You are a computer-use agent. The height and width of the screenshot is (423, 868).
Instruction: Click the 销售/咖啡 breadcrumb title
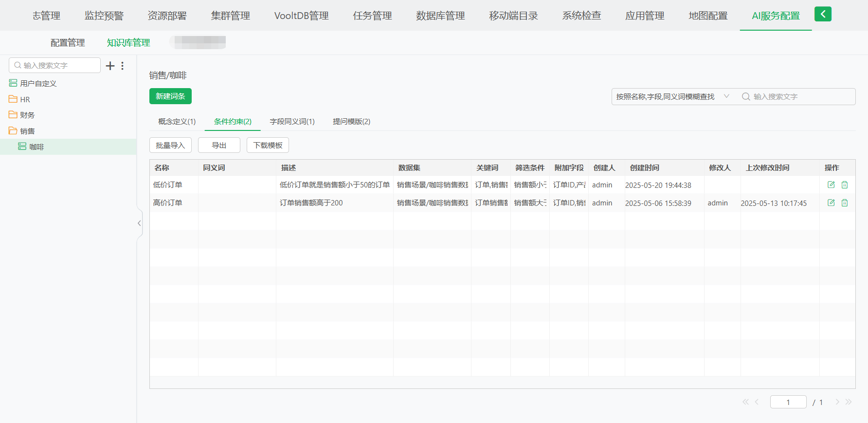tap(168, 75)
